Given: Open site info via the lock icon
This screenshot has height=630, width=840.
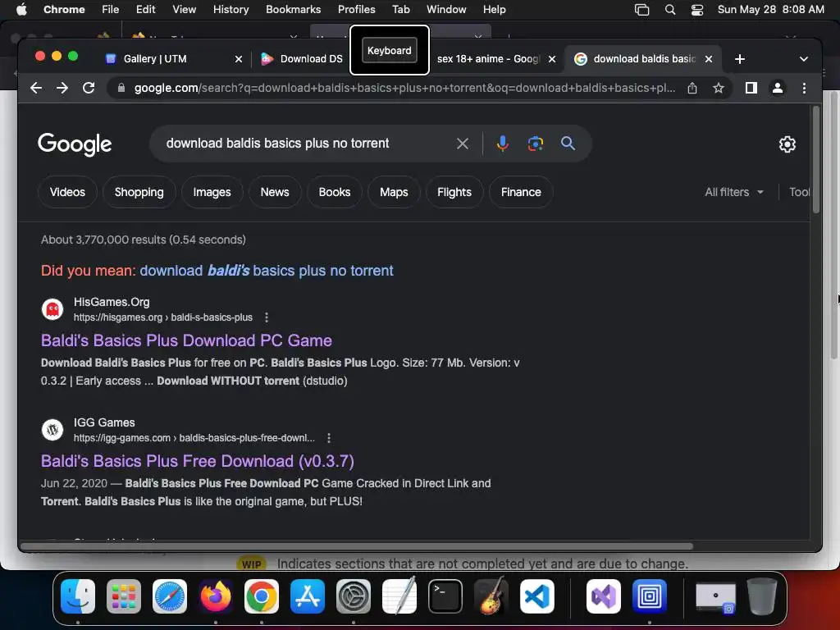Looking at the screenshot, I should 121,88.
